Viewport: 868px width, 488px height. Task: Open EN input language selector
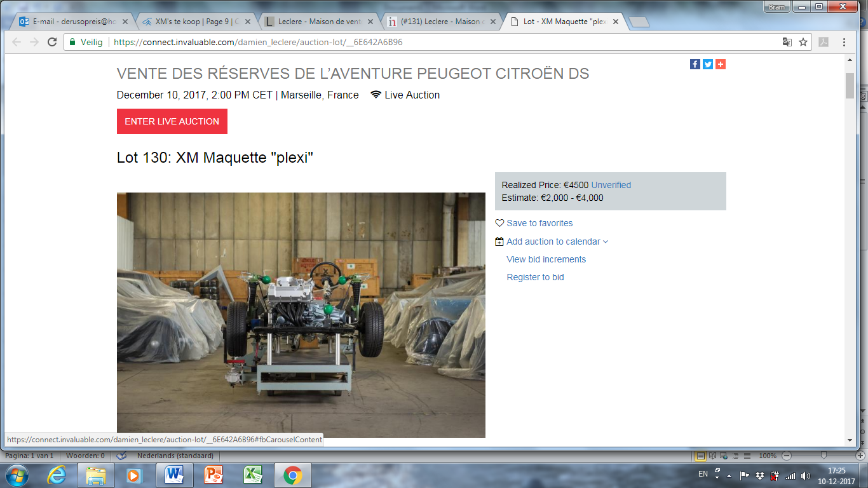tap(703, 474)
